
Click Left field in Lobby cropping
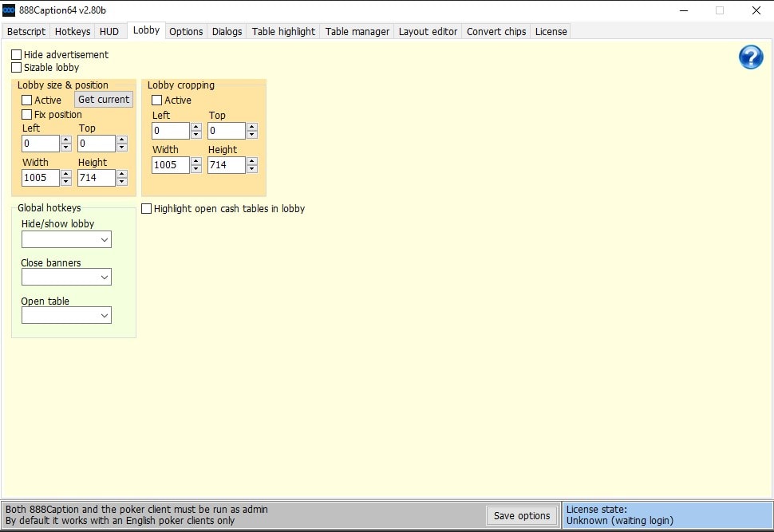pos(170,131)
